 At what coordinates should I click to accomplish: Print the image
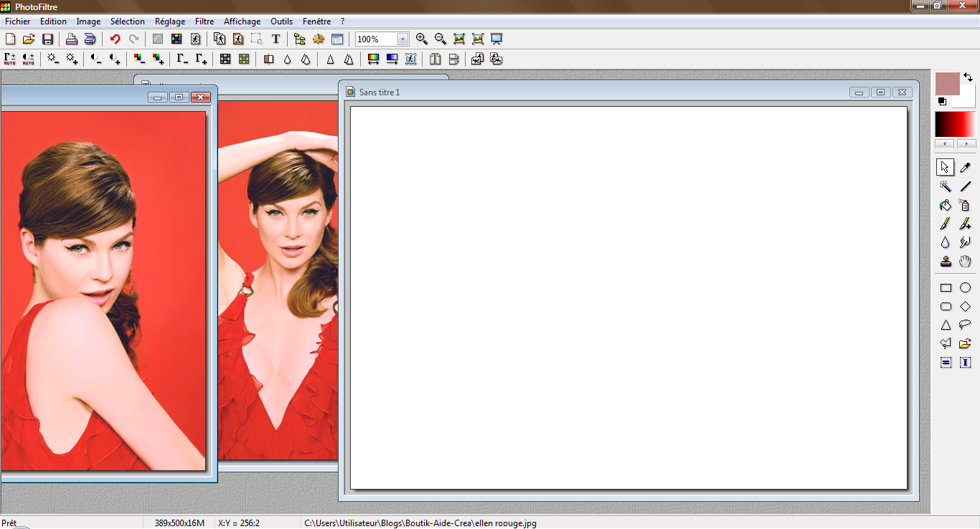(x=71, y=39)
